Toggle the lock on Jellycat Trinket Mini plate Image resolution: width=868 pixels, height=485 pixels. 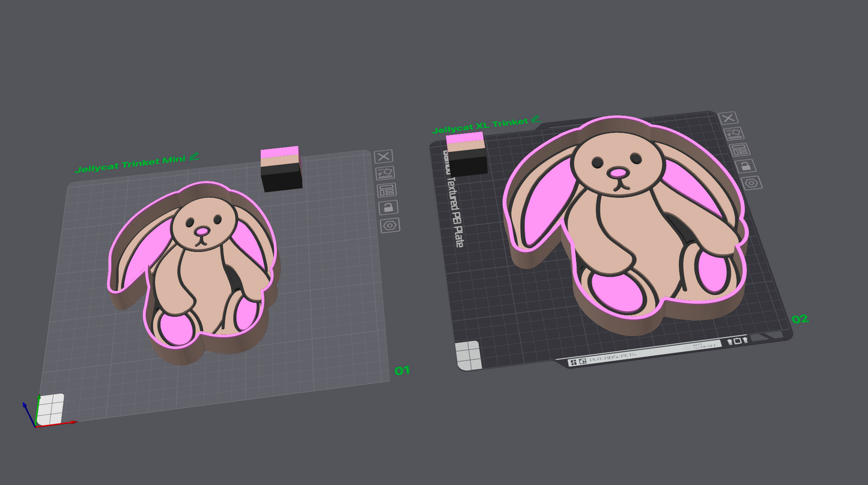coord(389,208)
